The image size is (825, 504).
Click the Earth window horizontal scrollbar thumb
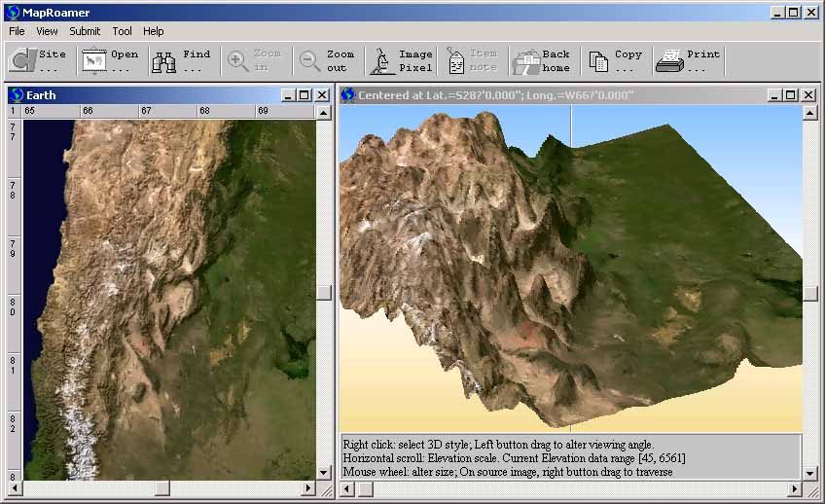tap(162, 488)
